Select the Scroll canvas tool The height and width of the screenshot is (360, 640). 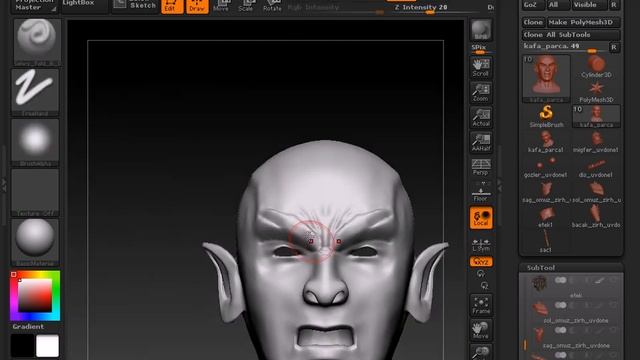tap(481, 67)
